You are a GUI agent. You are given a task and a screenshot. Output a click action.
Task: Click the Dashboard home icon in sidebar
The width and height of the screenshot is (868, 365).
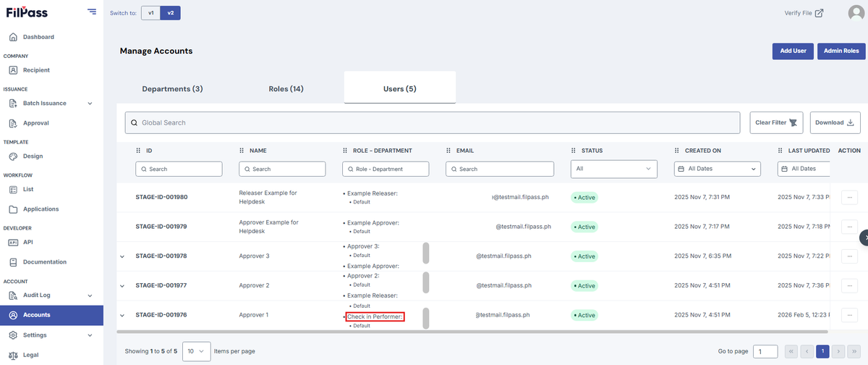coord(13,37)
